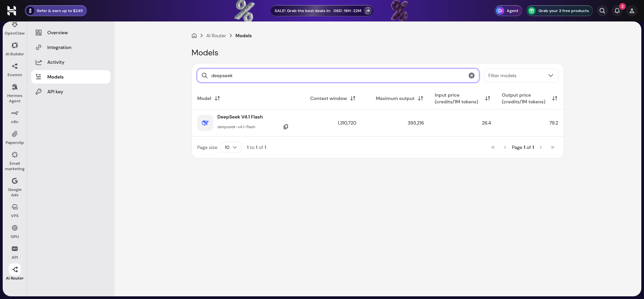This screenshot has height=299, width=644.
Task: Click Refer & earn up to $245
Action: tap(56, 11)
